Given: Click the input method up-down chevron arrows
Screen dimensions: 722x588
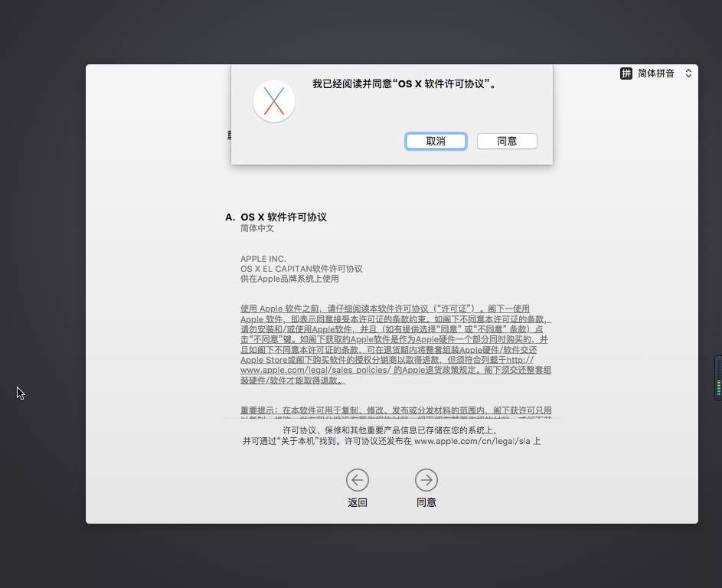Looking at the screenshot, I should point(688,73).
